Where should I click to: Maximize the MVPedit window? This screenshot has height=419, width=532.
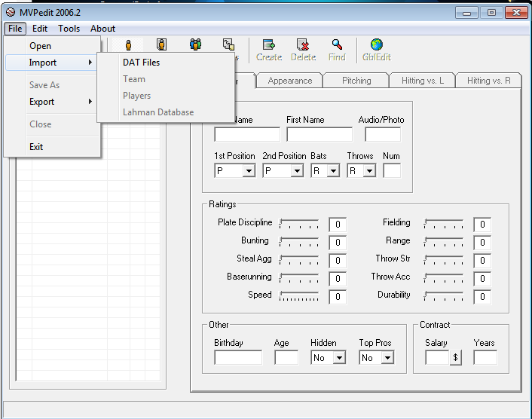click(x=491, y=13)
